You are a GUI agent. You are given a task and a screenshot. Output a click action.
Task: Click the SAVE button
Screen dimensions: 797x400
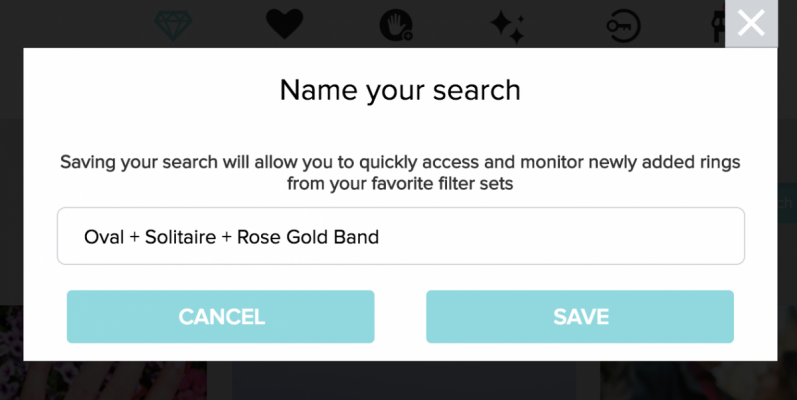pos(580,317)
